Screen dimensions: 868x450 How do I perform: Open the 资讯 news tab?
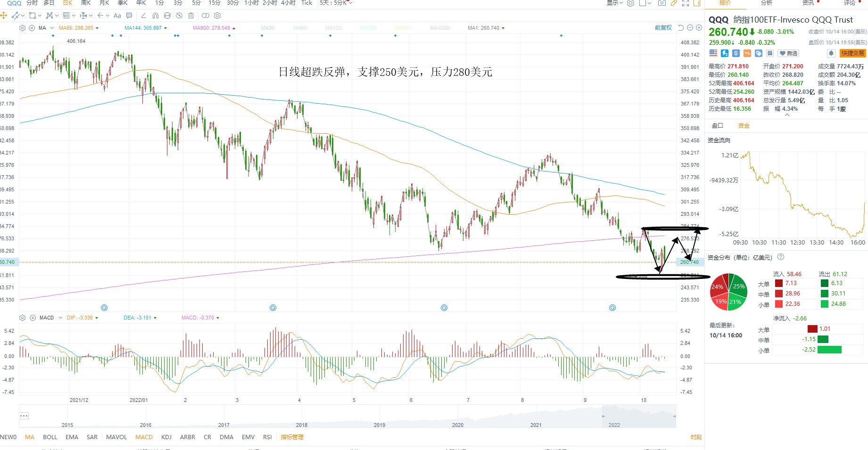pyautogui.click(x=808, y=3)
